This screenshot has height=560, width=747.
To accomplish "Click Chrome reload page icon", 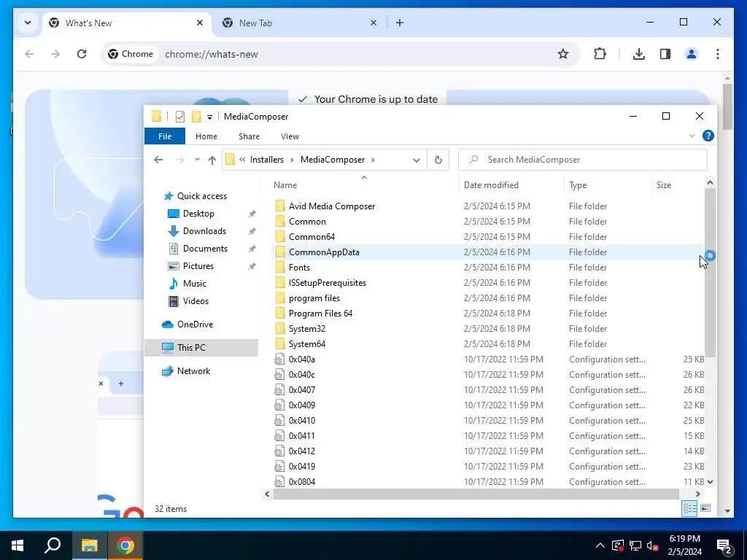I will pos(82,54).
